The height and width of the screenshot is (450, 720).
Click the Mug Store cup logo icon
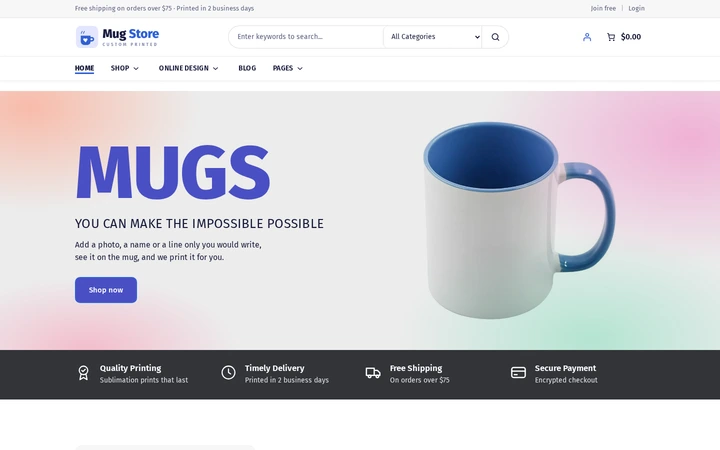(87, 37)
